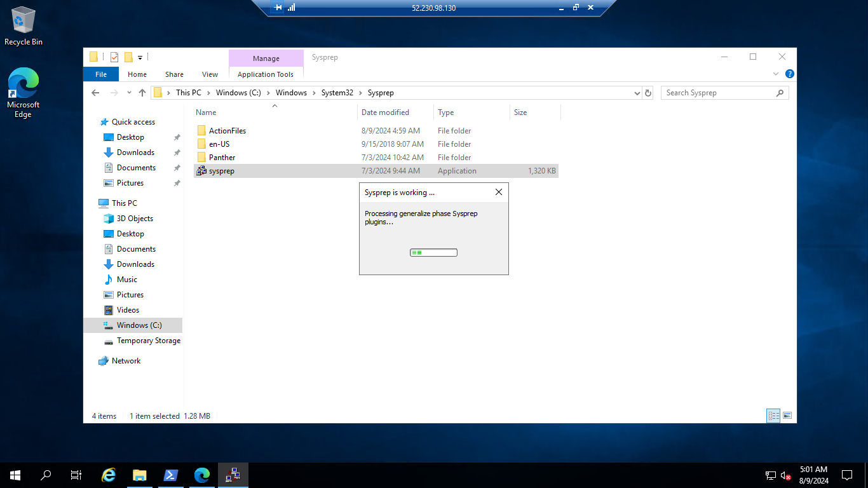Click the muted volume tray icon
This screenshot has width=868, height=488.
tap(786, 475)
